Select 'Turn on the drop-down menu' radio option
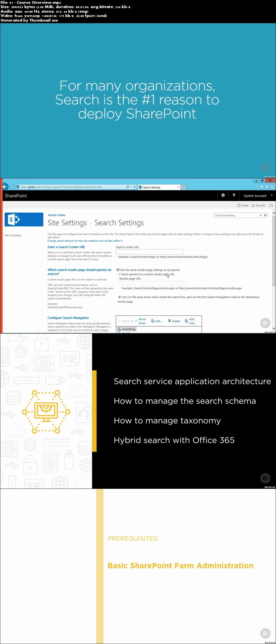This screenshot has height=644, width=276. point(120,297)
